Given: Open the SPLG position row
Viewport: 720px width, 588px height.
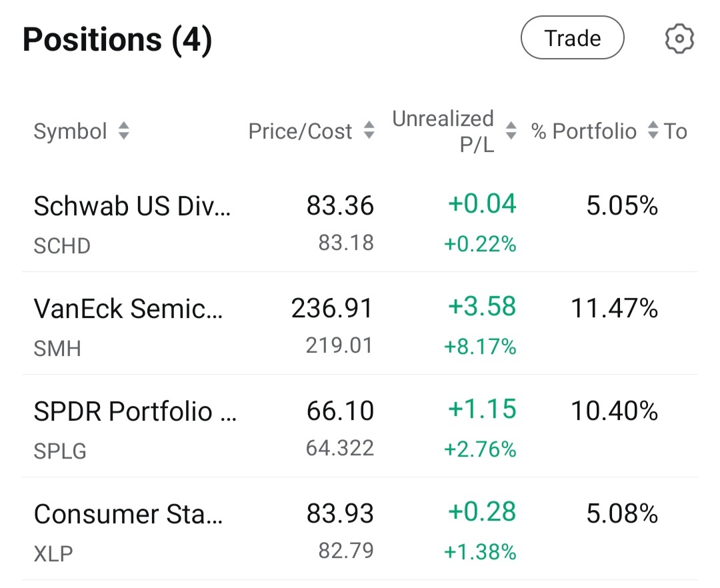Looking at the screenshot, I should coord(360,427).
